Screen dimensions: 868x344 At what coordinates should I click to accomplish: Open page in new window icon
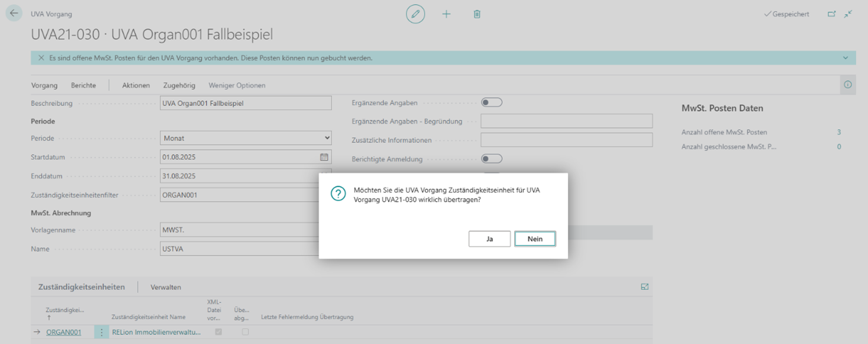point(831,14)
